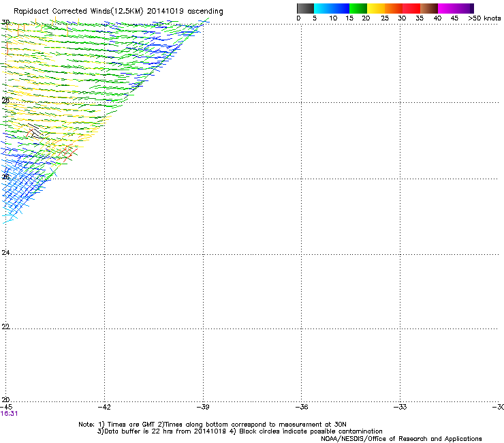Click the longitude label '-42'

(x=104, y=407)
